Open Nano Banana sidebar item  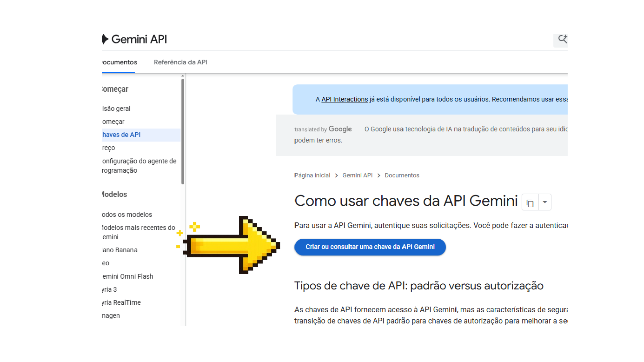120,250
